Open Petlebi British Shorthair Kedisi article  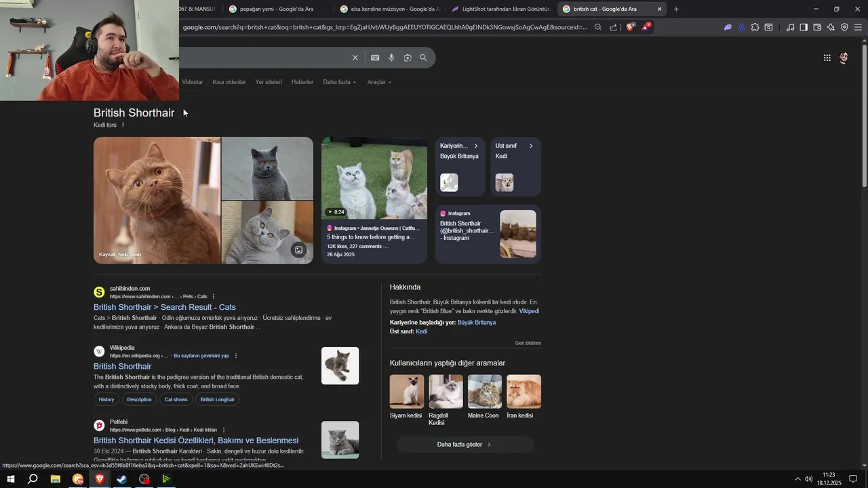(x=196, y=441)
